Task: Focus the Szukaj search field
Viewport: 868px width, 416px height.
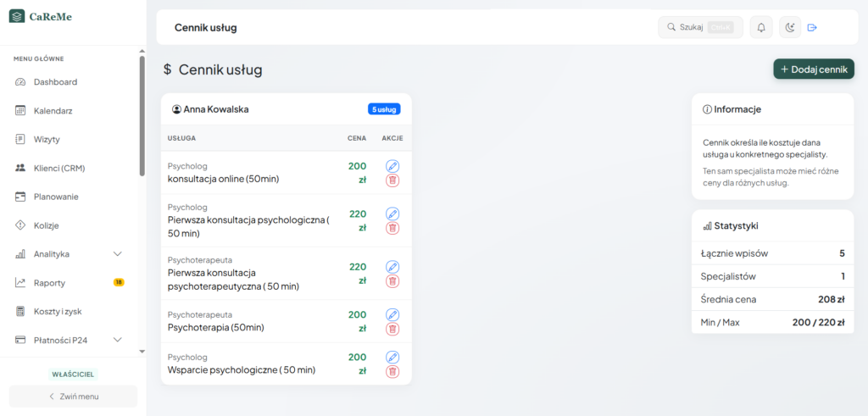Action: 700,27
